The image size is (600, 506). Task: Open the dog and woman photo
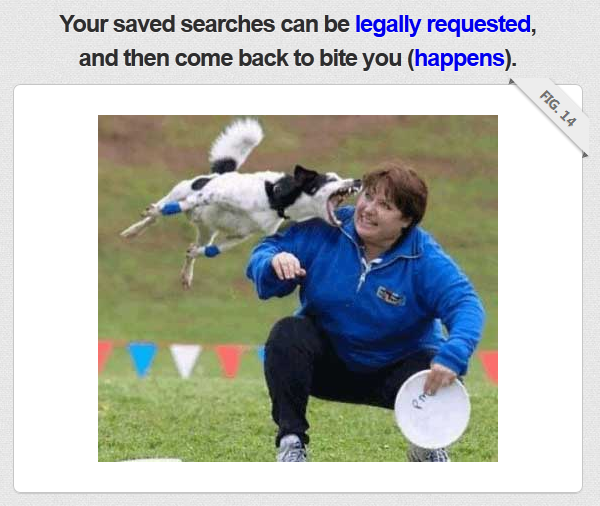point(298,288)
